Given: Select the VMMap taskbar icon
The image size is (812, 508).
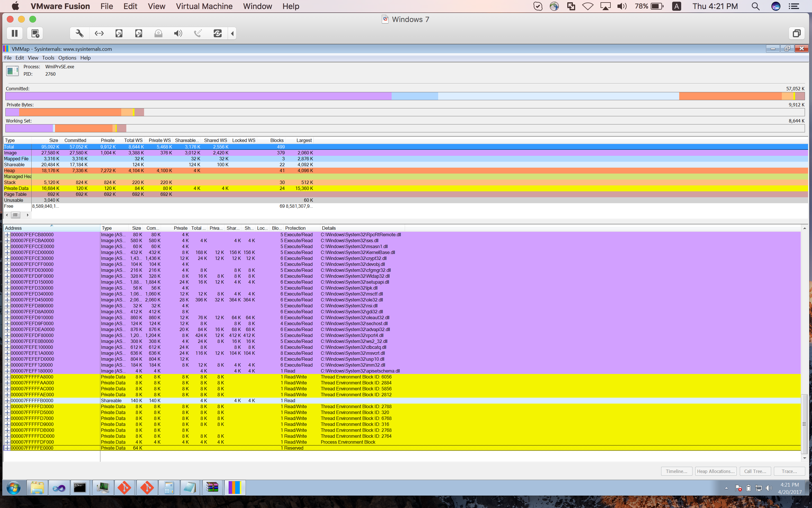Looking at the screenshot, I should click(235, 487).
